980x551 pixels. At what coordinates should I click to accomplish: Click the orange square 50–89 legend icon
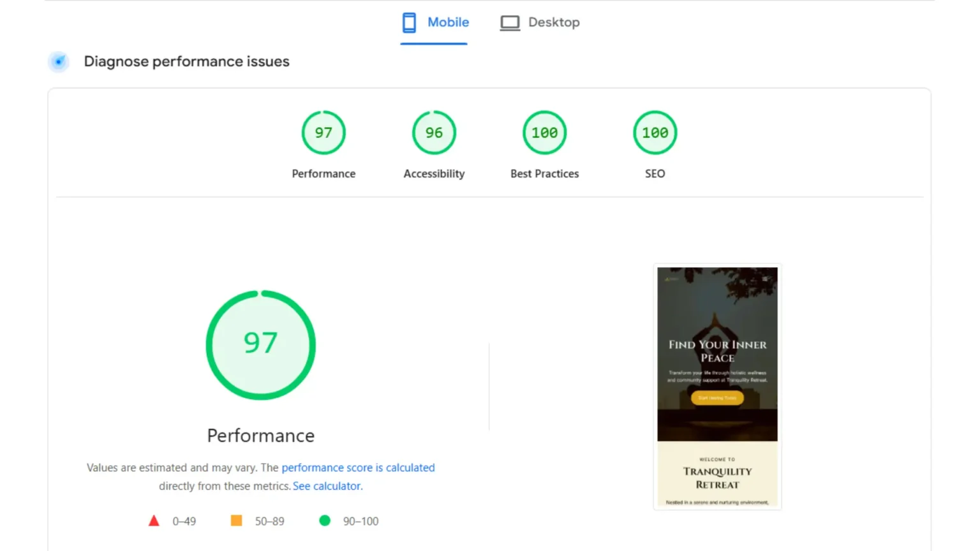[236, 520]
